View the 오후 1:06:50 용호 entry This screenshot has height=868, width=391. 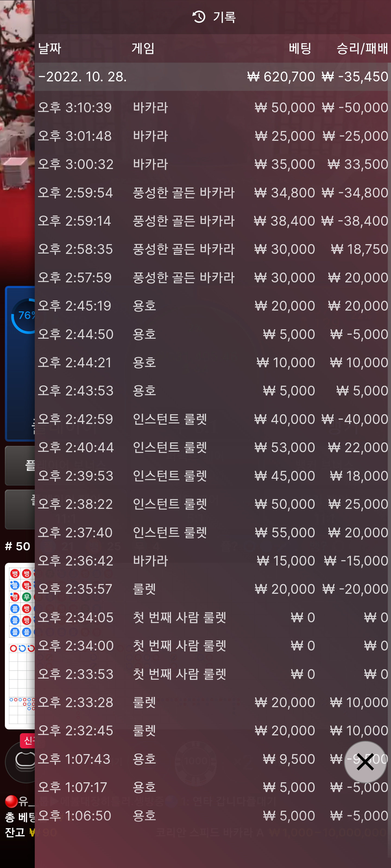(x=213, y=815)
